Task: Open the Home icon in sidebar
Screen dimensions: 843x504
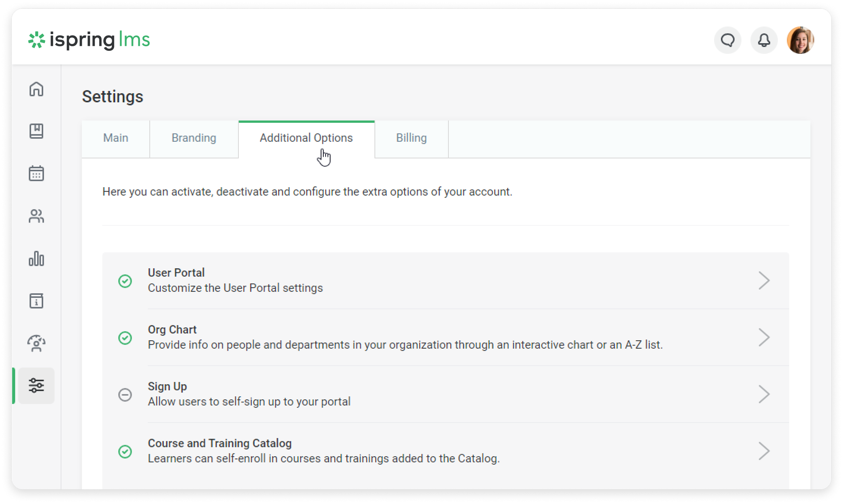Action: tap(36, 89)
